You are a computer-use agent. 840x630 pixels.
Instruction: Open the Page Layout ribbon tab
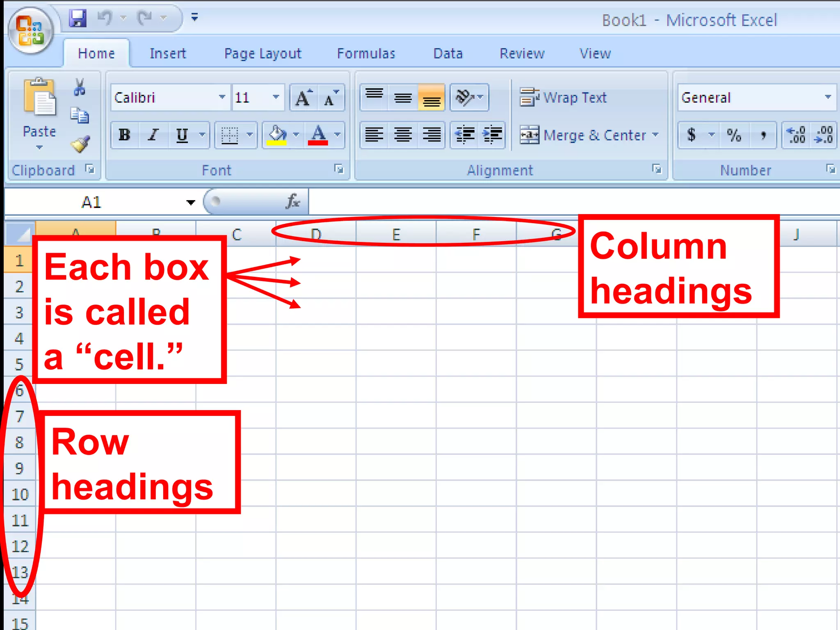tap(262, 54)
